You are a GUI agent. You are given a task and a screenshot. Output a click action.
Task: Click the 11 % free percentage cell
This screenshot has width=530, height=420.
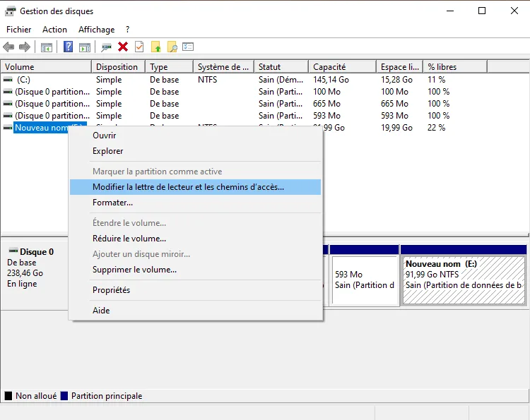tap(437, 80)
